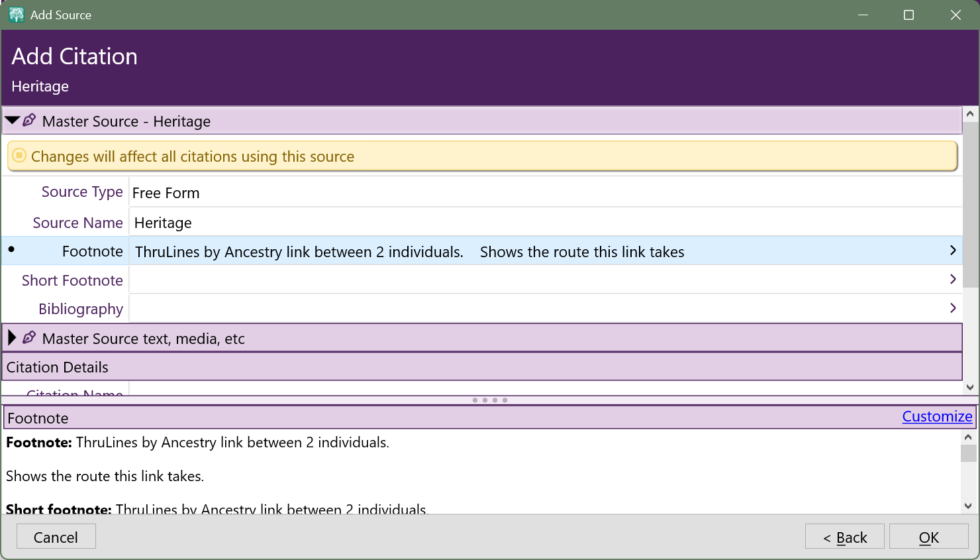Go back with the Back button

(x=845, y=537)
